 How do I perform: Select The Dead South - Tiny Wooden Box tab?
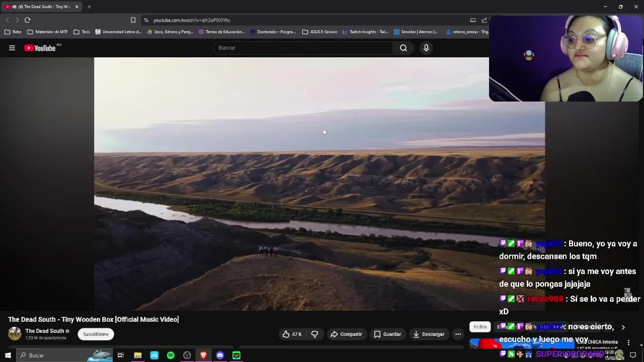click(42, 7)
